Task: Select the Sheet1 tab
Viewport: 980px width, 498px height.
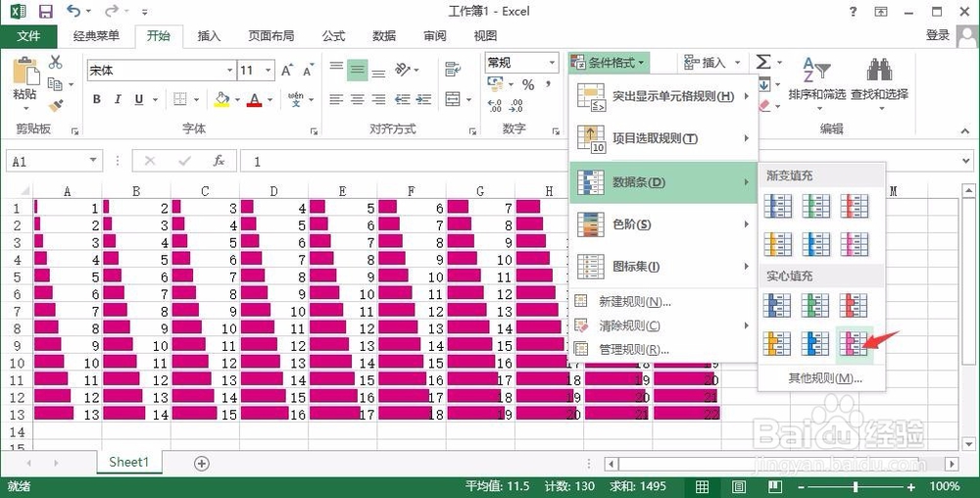Action: pos(128,462)
